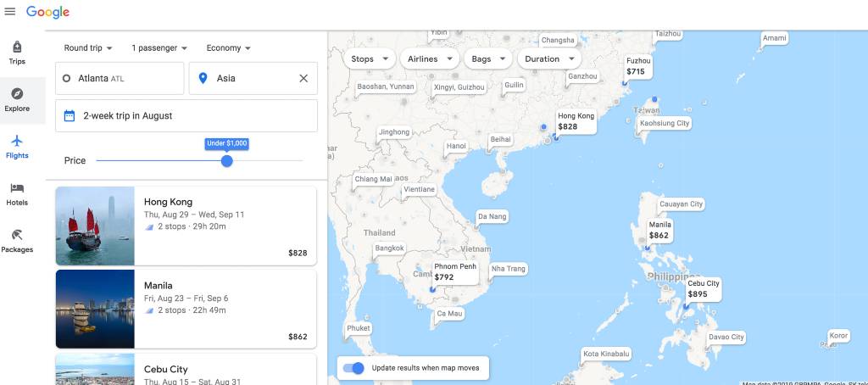Select the Cebu City flight card
This screenshot has height=385, width=868.
[x=186, y=369]
